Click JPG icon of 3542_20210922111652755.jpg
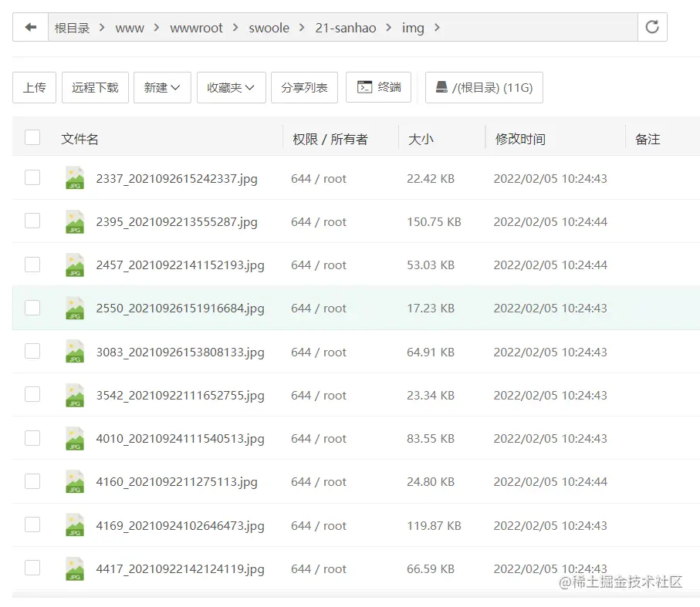The width and height of the screenshot is (700, 607). pyautogui.click(x=75, y=395)
